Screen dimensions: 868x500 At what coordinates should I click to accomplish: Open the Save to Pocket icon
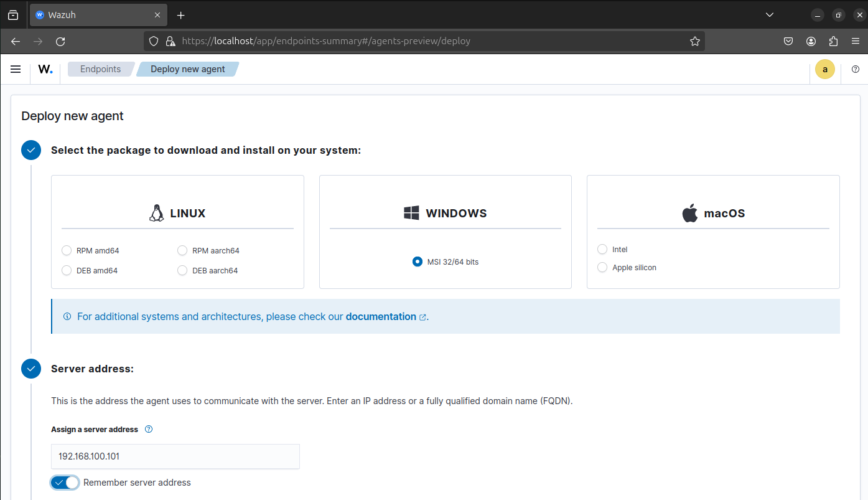(x=788, y=41)
